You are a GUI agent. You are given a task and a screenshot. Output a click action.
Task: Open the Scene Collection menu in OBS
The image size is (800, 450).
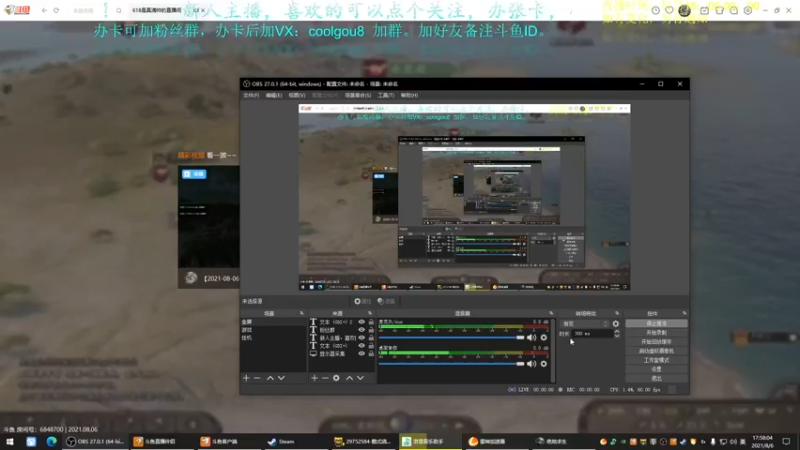(x=358, y=95)
